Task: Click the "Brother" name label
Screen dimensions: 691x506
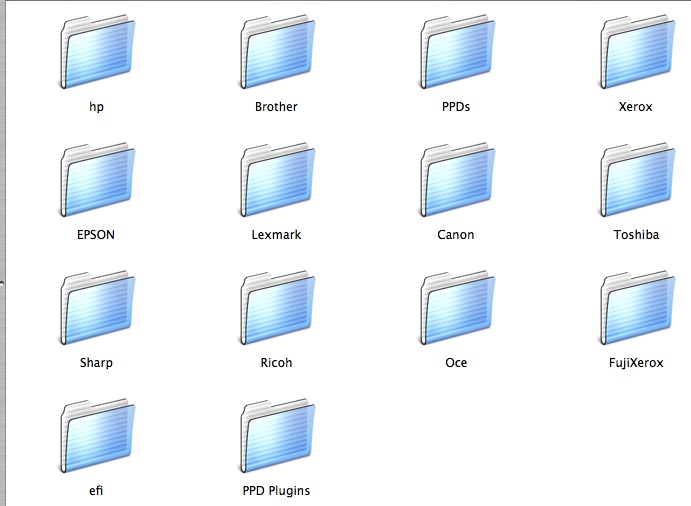Action: pyautogui.click(x=276, y=107)
